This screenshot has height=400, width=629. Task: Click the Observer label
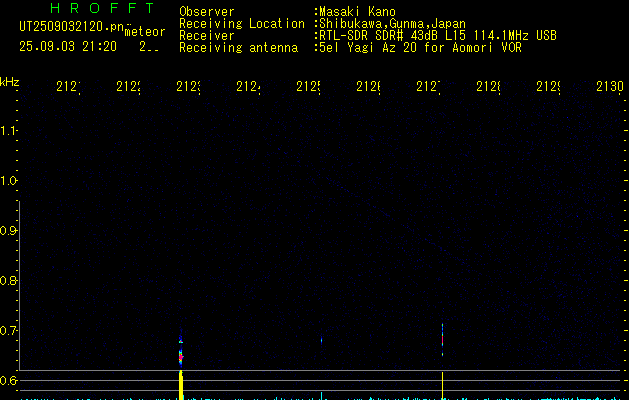click(207, 12)
